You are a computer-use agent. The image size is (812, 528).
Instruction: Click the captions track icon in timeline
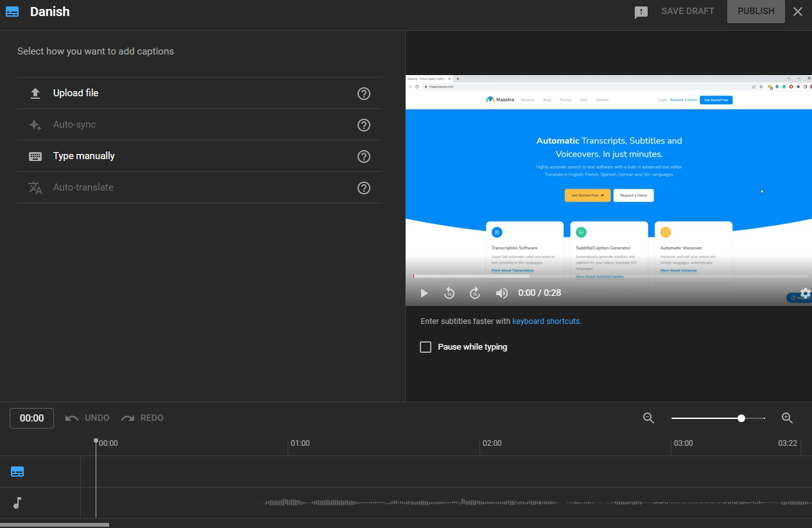coord(17,472)
